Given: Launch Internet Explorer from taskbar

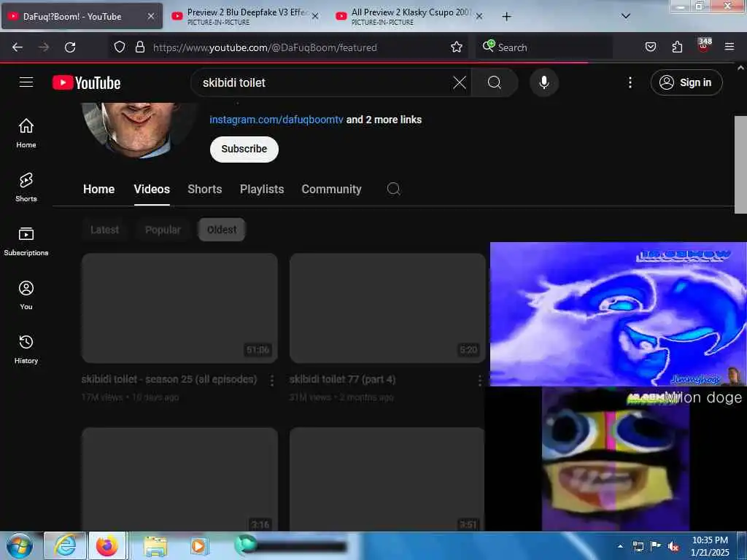Looking at the screenshot, I should [x=65, y=545].
